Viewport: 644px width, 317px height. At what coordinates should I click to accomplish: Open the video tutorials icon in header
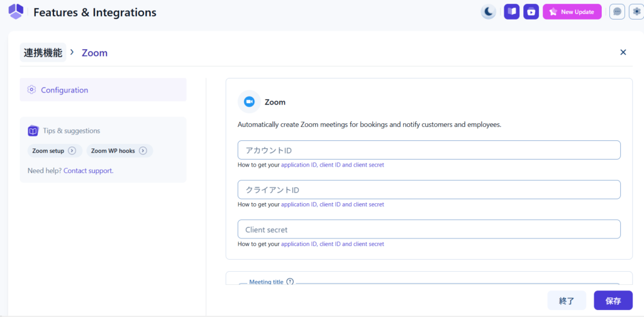[531, 12]
